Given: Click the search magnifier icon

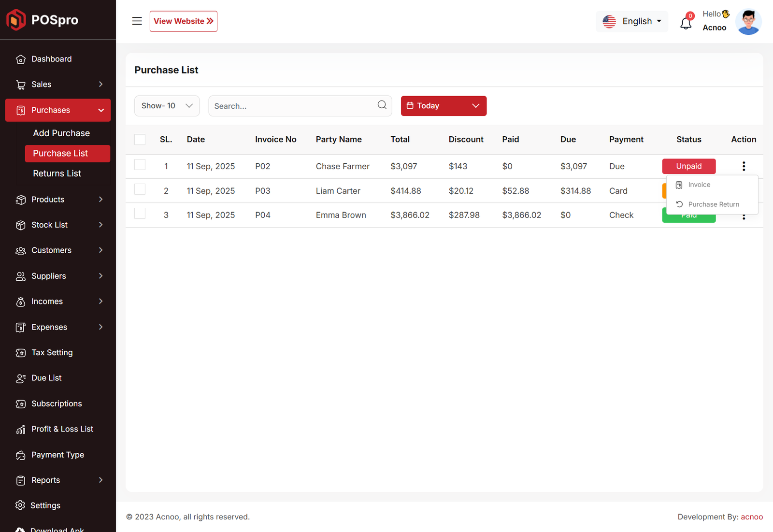Looking at the screenshot, I should click(x=382, y=105).
